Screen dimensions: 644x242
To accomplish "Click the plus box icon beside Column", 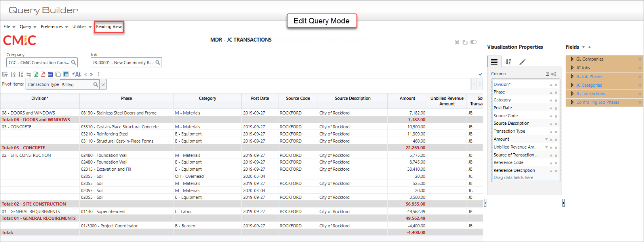I will [547, 74].
